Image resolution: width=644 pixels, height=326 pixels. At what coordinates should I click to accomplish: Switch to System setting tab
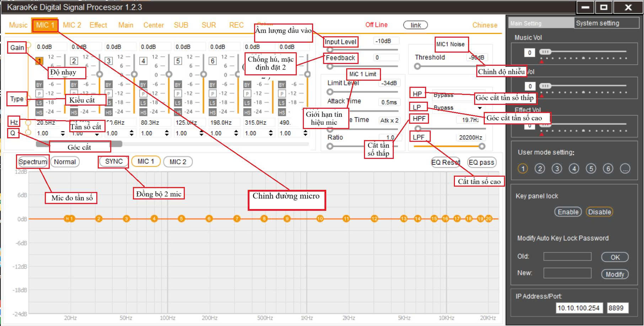pyautogui.click(x=606, y=23)
